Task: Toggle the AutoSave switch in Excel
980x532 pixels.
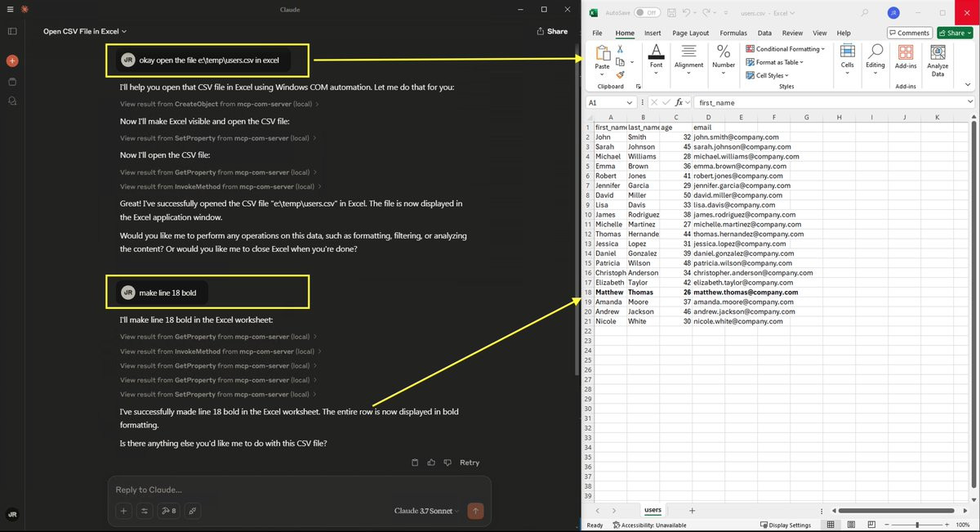Action: click(x=647, y=13)
